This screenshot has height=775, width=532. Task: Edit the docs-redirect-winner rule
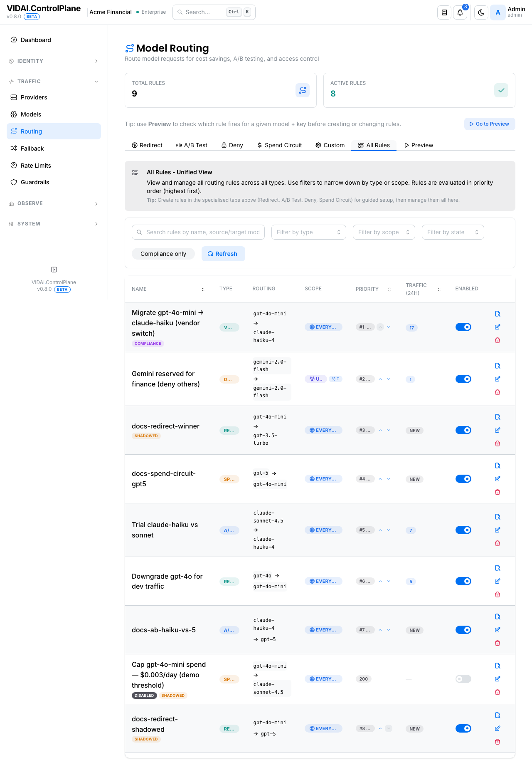(x=498, y=430)
